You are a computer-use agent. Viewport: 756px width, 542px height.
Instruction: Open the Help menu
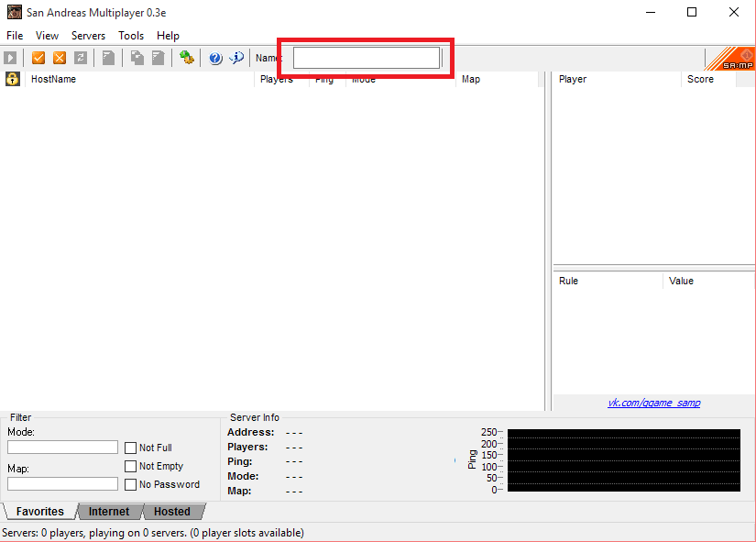coord(168,36)
